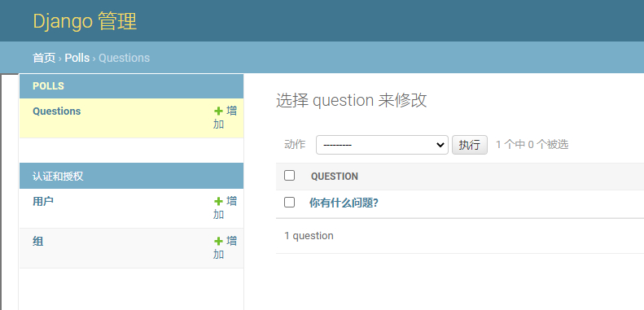The image size is (644, 310).
Task: Sort by the QUESTION column header
Action: [x=335, y=177]
